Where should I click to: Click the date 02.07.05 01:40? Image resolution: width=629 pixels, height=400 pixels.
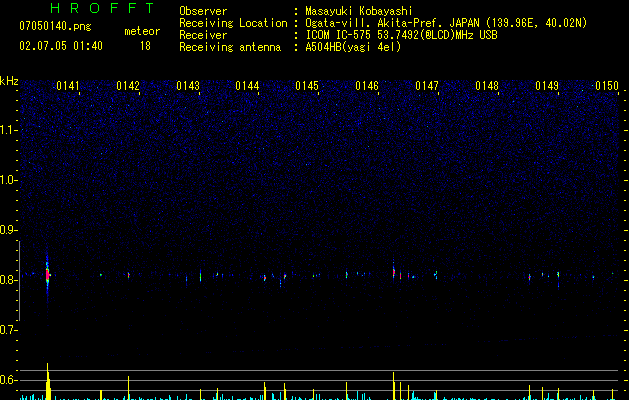click(61, 46)
